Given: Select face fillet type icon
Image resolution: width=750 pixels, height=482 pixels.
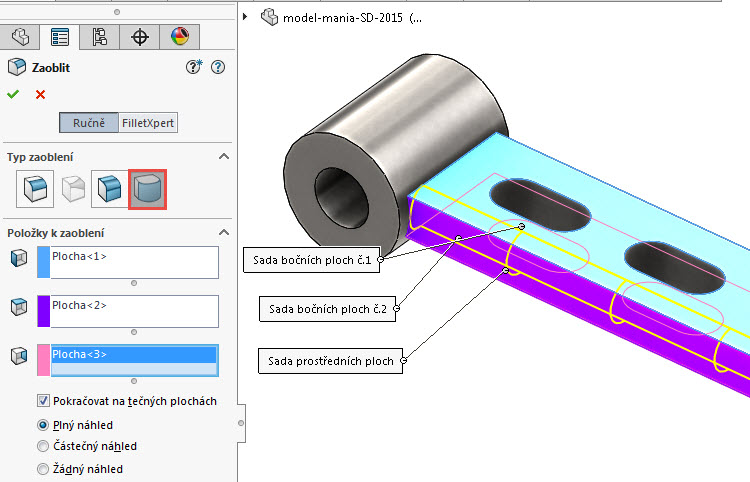Looking at the screenshot, I should [x=108, y=189].
